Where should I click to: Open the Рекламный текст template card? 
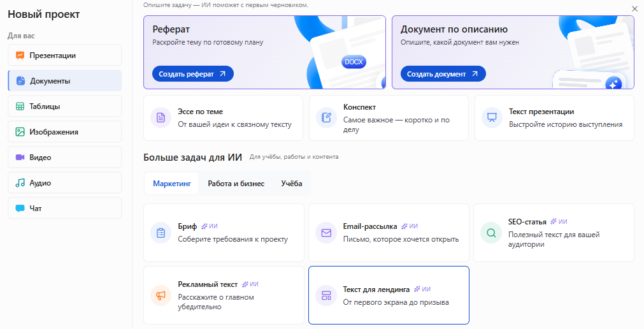coord(224,295)
